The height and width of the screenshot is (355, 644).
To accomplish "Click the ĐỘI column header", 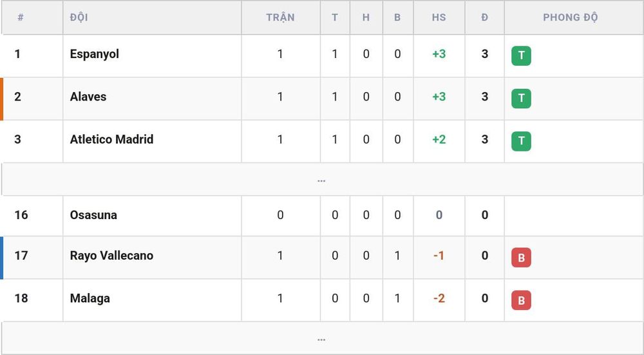I will coord(79,17).
